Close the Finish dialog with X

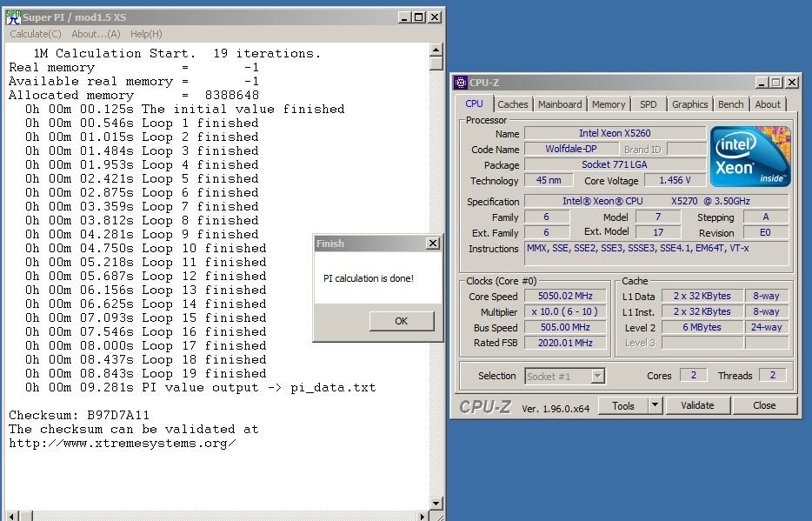coord(433,244)
